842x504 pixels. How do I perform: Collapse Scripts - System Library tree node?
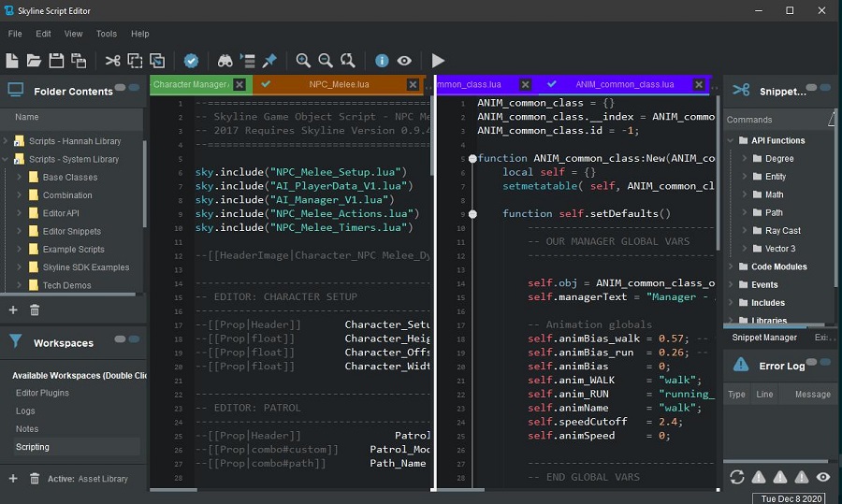click(x=6, y=159)
